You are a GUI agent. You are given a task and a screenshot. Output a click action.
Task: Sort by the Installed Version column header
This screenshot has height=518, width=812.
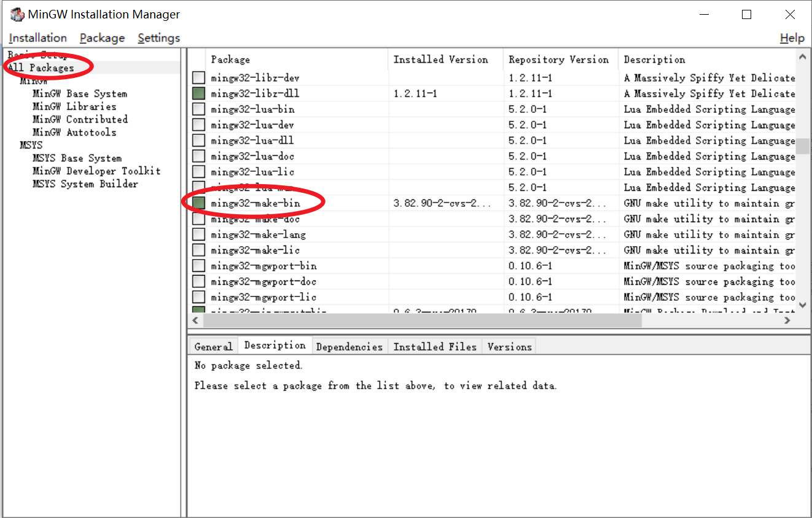446,60
